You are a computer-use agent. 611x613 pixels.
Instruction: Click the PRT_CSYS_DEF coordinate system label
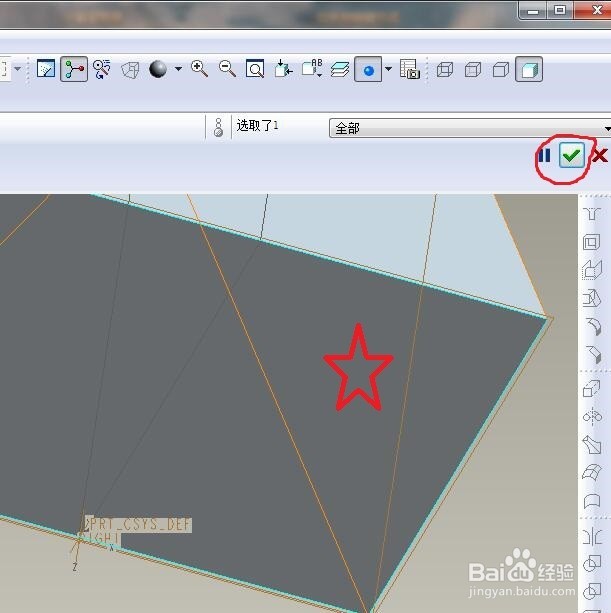(x=140, y=525)
